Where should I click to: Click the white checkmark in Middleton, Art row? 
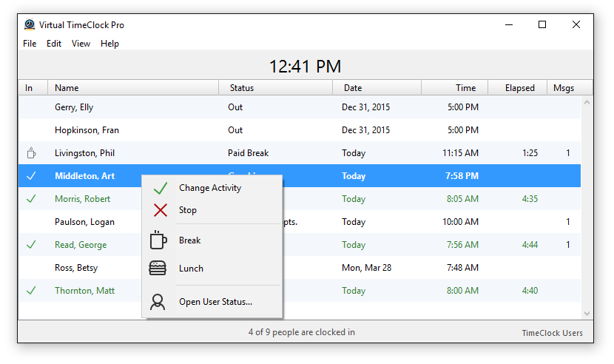click(31, 176)
